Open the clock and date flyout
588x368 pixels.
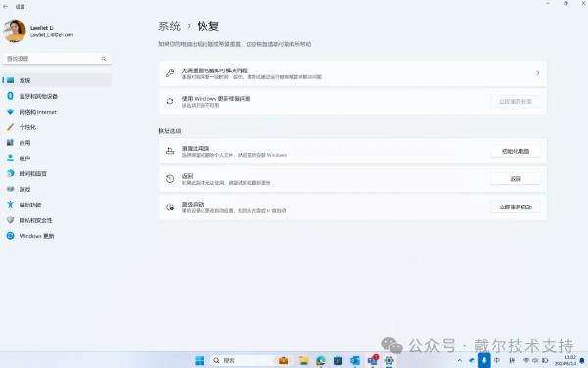[565, 360]
